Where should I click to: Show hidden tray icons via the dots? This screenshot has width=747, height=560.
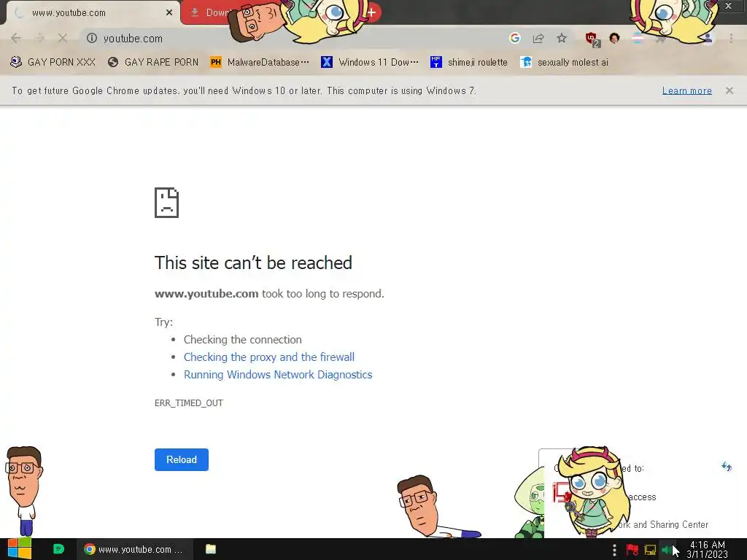[614, 550]
